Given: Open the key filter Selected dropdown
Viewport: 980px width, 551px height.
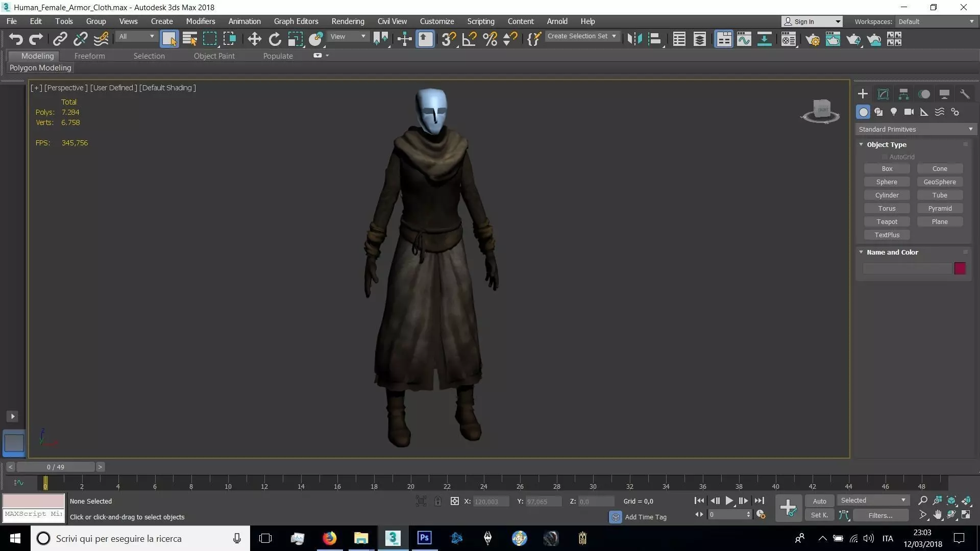Looking at the screenshot, I should coord(873,500).
